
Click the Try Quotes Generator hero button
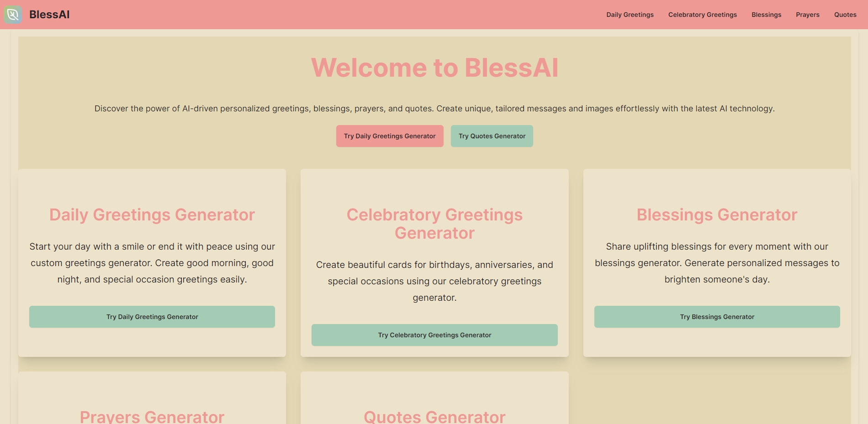pyautogui.click(x=492, y=136)
